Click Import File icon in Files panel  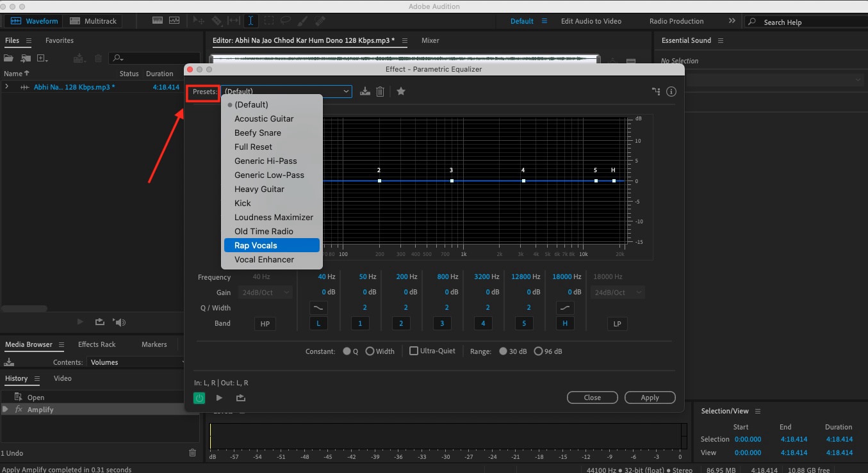pyautogui.click(x=26, y=58)
